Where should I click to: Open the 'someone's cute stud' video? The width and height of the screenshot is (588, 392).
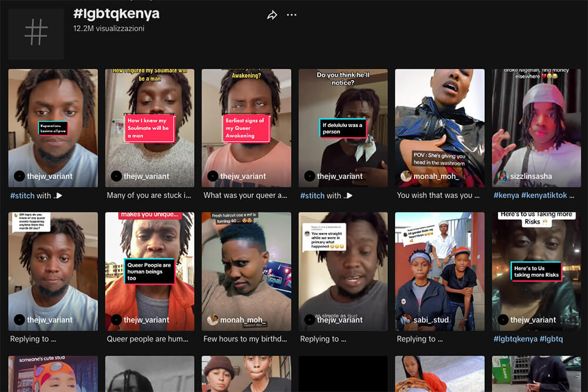tap(53, 374)
